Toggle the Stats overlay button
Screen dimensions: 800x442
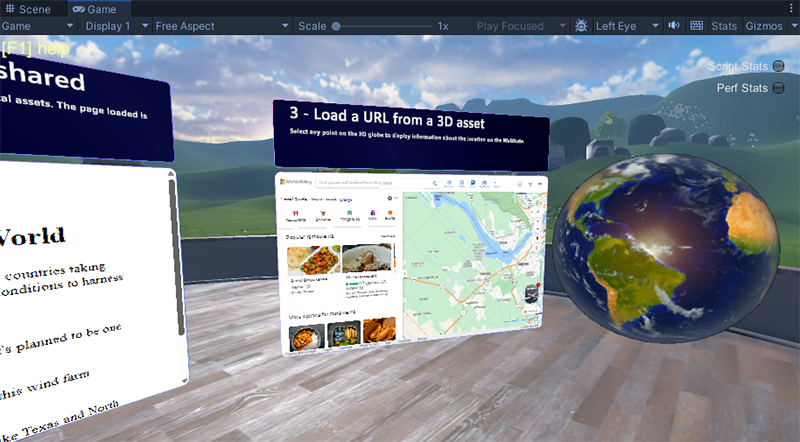pos(724,26)
